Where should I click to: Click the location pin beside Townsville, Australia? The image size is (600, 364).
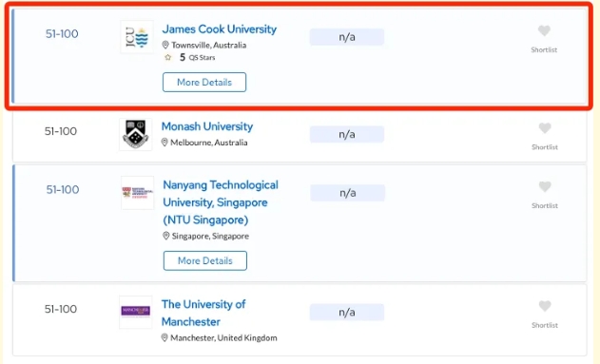(165, 45)
